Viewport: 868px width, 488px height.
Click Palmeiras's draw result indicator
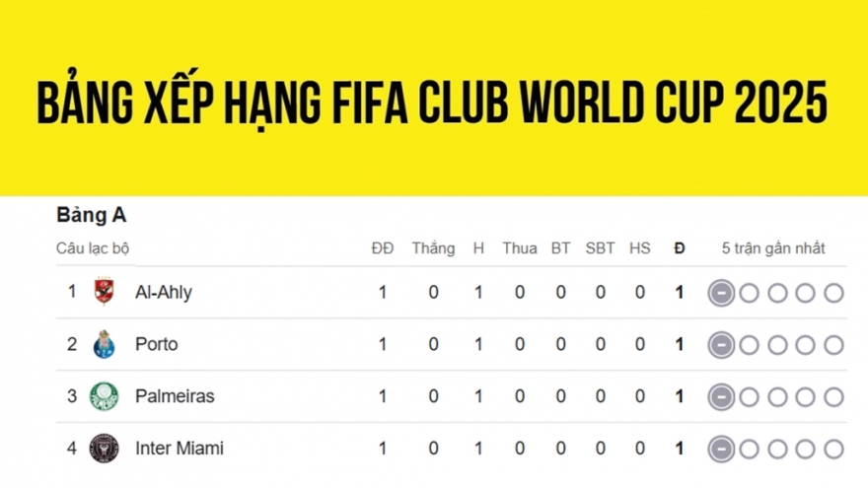[721, 397]
